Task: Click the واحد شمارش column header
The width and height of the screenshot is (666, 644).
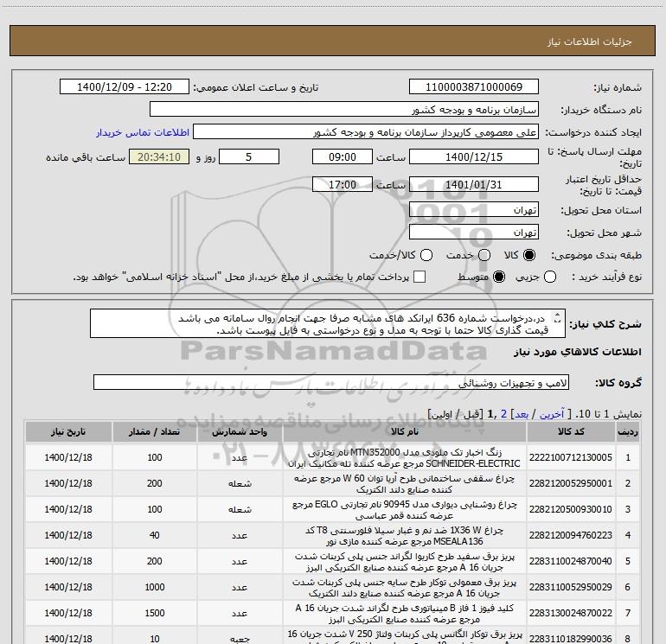Action: pos(240,431)
